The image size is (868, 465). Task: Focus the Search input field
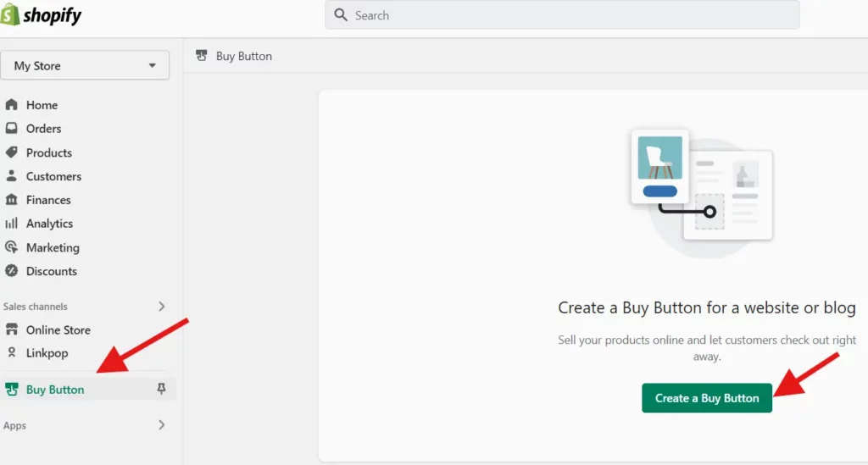(562, 15)
